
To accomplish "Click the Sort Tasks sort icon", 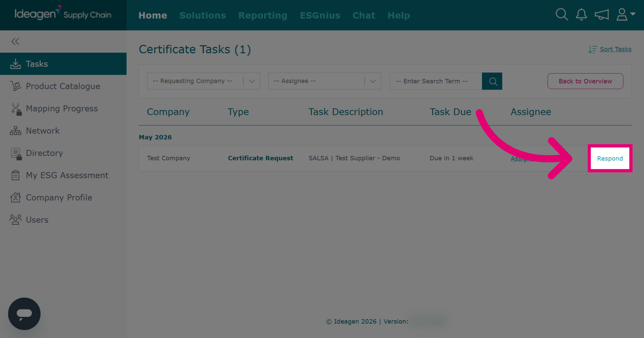I will point(592,49).
